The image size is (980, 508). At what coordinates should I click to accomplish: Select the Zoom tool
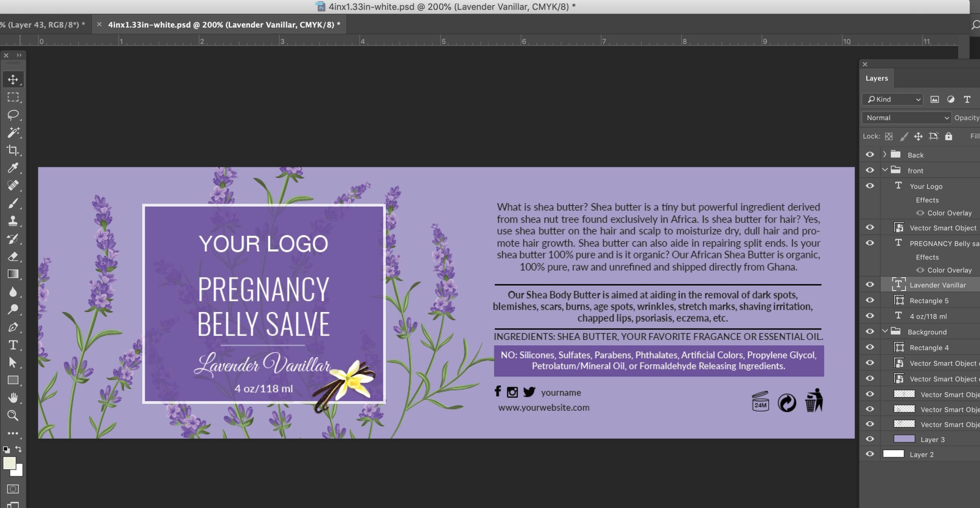click(x=13, y=415)
